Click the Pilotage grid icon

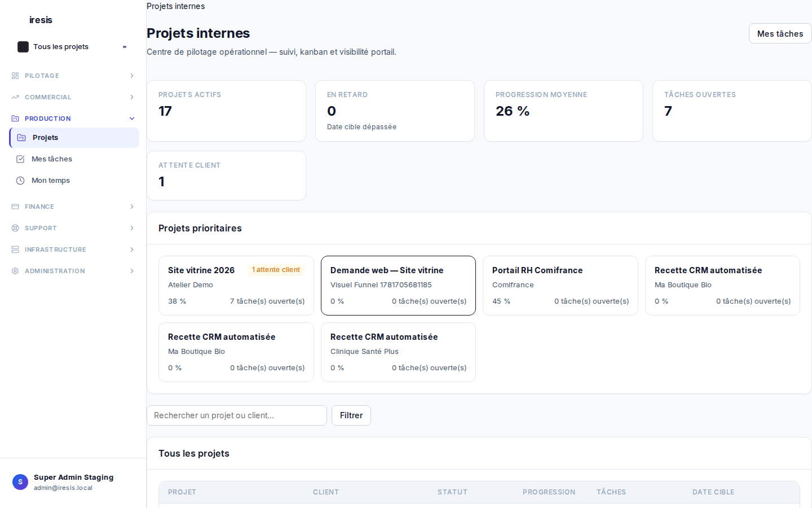coord(15,76)
